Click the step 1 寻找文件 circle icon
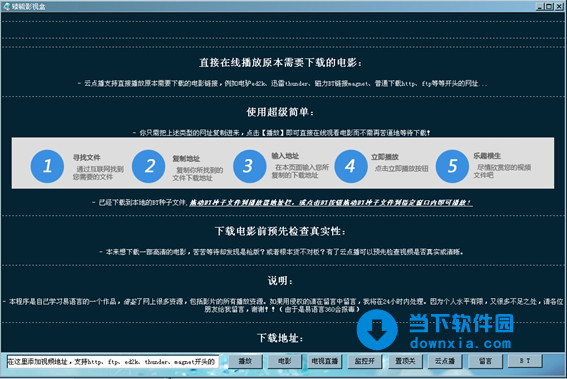The width and height of the screenshot is (567, 379). point(47,166)
